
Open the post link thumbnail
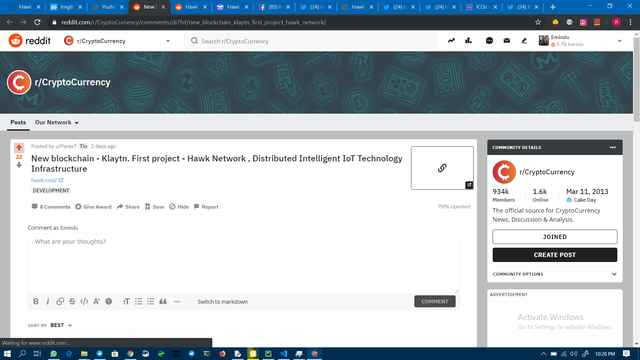[x=442, y=168]
